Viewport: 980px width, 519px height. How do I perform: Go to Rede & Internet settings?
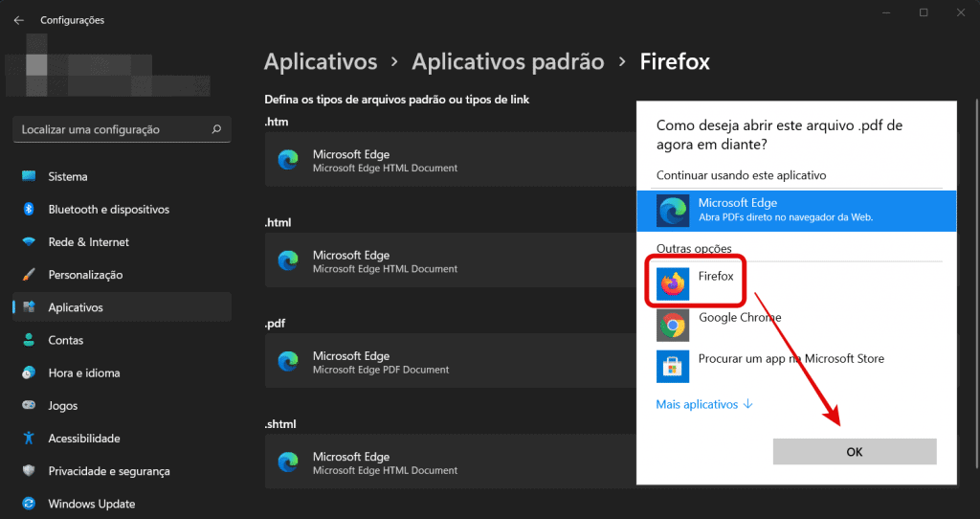122,242
